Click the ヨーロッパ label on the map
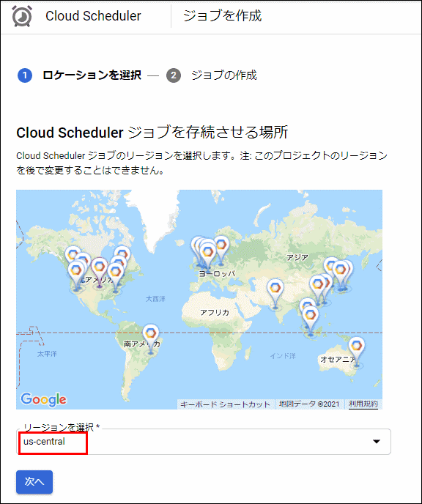This screenshot has width=422, height=504. pyautogui.click(x=217, y=274)
